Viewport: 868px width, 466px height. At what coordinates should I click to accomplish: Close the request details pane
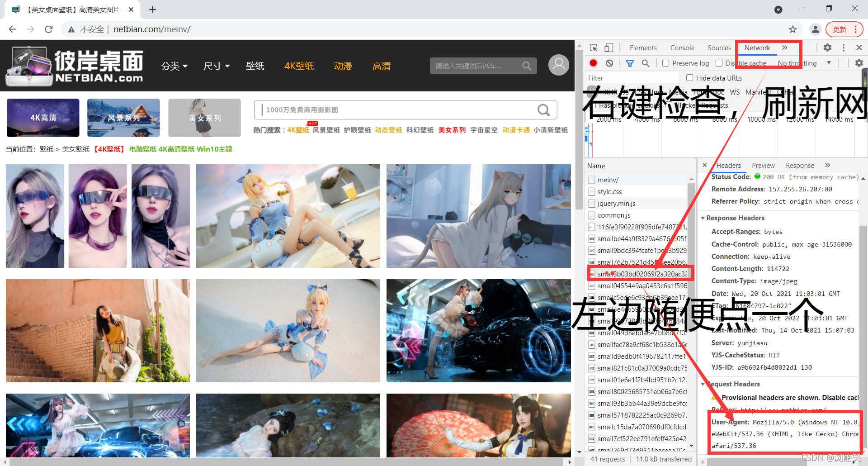[x=704, y=165]
